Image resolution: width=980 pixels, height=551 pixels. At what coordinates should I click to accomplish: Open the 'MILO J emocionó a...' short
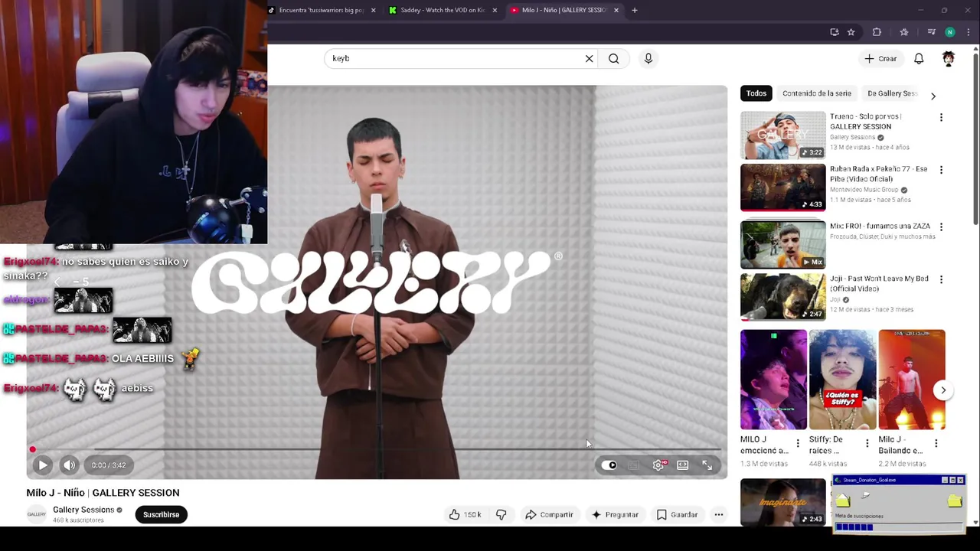(x=773, y=380)
